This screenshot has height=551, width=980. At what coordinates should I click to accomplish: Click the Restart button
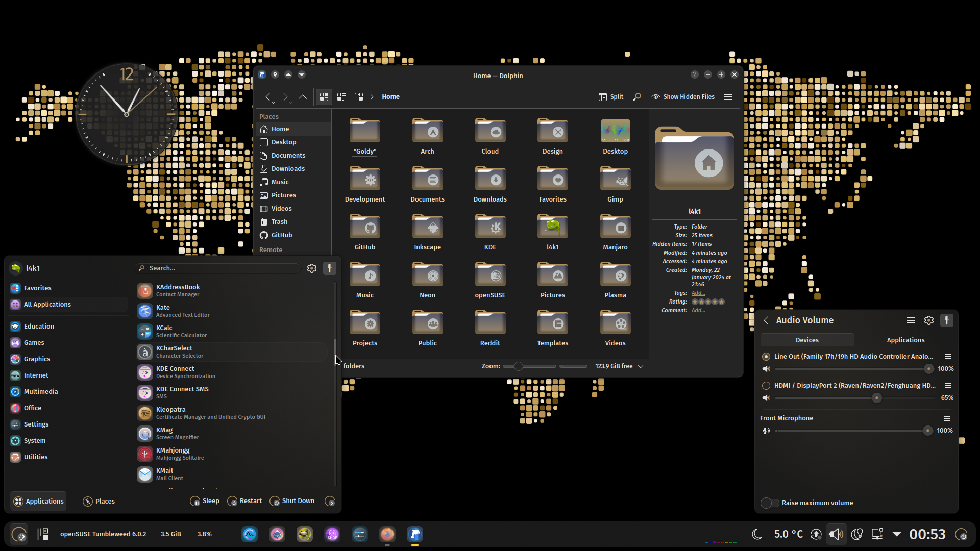(x=244, y=502)
